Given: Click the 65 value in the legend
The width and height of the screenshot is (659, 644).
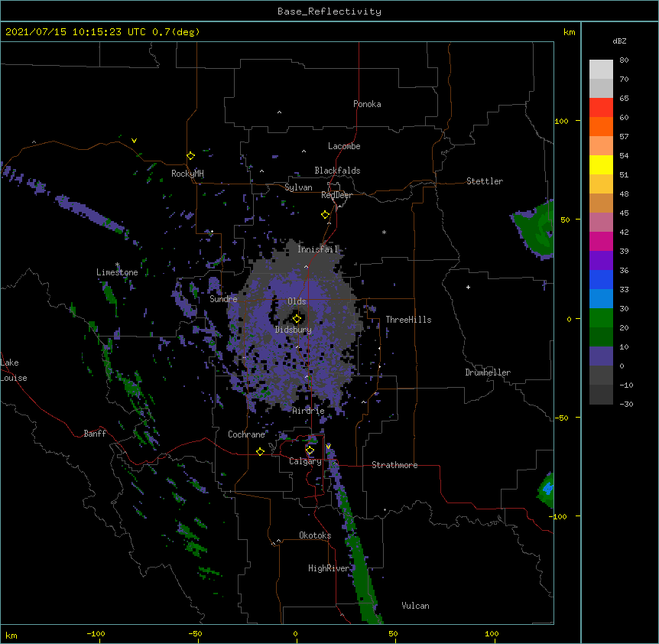Looking at the screenshot, I should point(624,99).
